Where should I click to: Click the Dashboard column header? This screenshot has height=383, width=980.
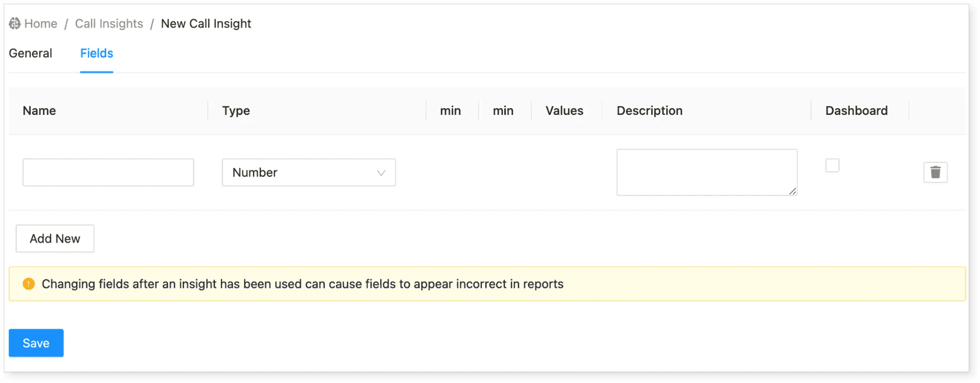[x=856, y=111]
